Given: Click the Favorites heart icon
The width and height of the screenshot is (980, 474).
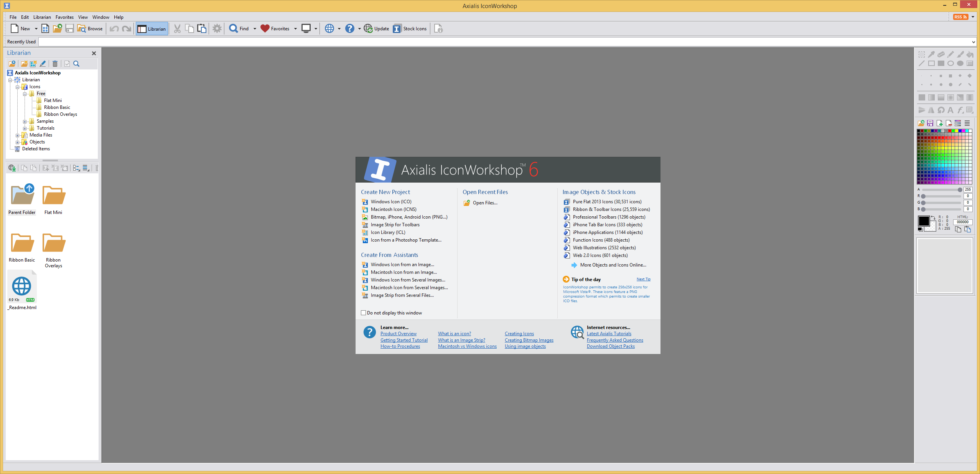Looking at the screenshot, I should (265, 28).
